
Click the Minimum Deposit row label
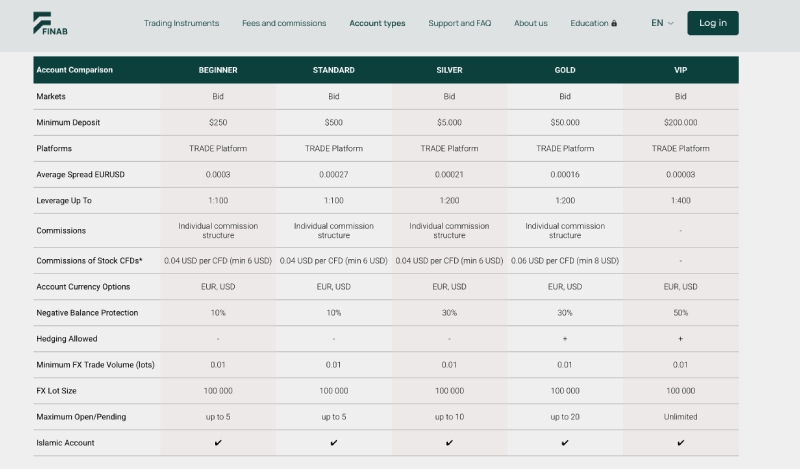68,122
